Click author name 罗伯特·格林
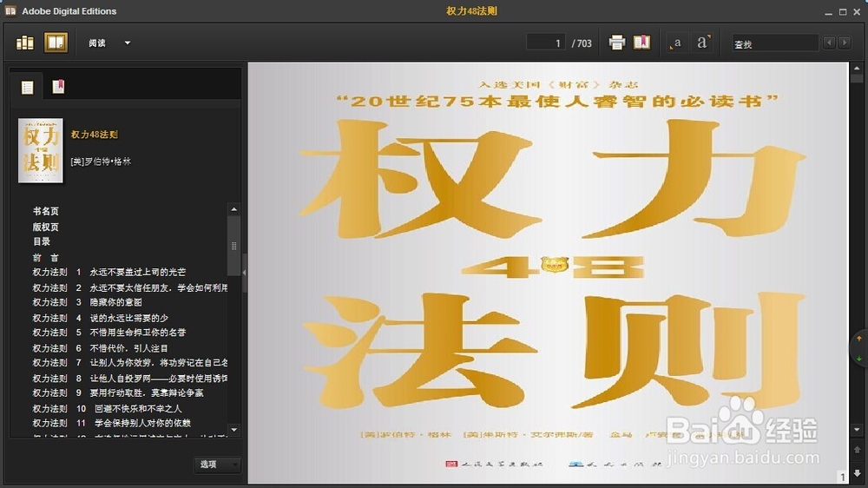The height and width of the screenshot is (488, 868). [101, 162]
